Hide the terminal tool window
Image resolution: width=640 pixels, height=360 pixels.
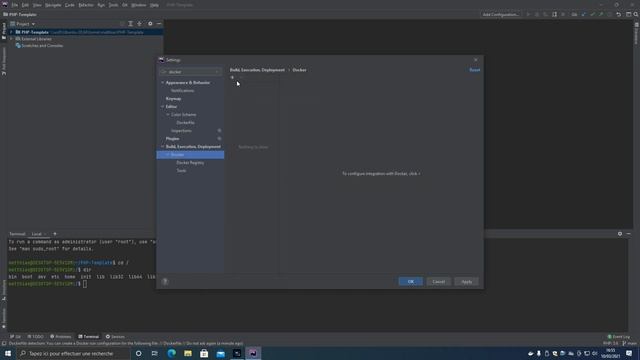click(x=629, y=234)
